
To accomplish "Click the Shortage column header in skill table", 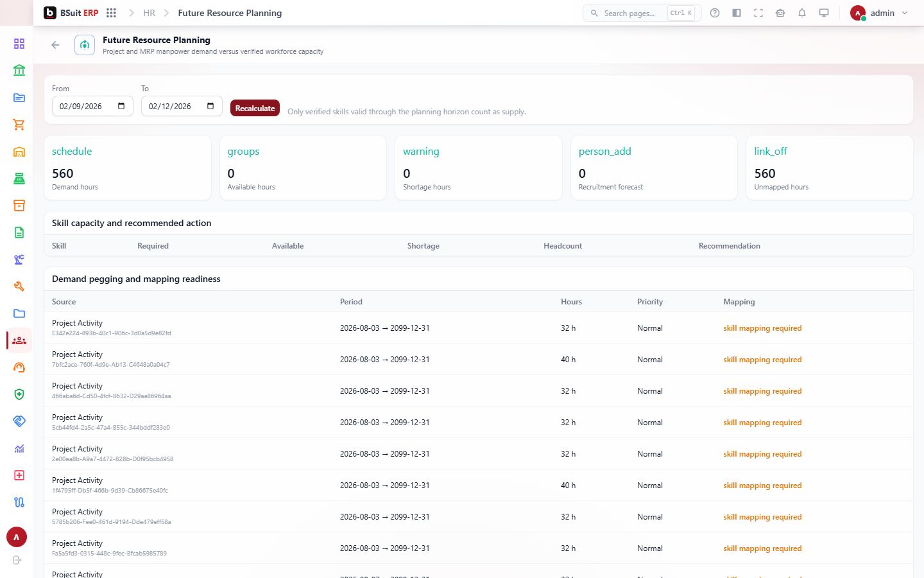I will 424,246.
